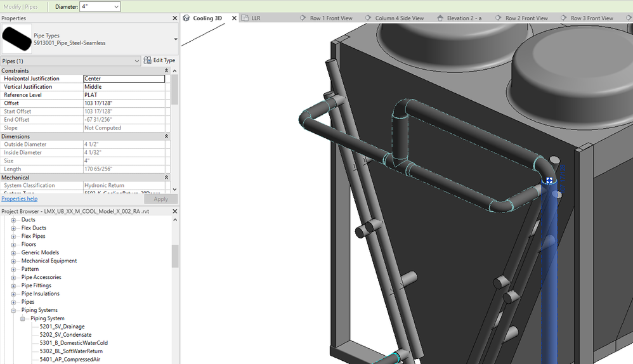The height and width of the screenshot is (364, 633).
Task: Close the Project Browser panel
Action: pyautogui.click(x=175, y=211)
